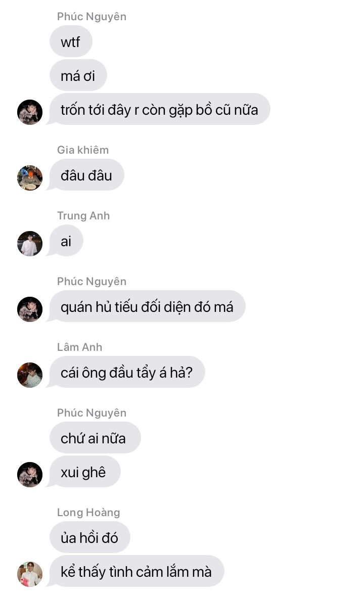Tap sender name 'Long Hoàng'
Viewport: 364px width, 596px height.
click(88, 513)
